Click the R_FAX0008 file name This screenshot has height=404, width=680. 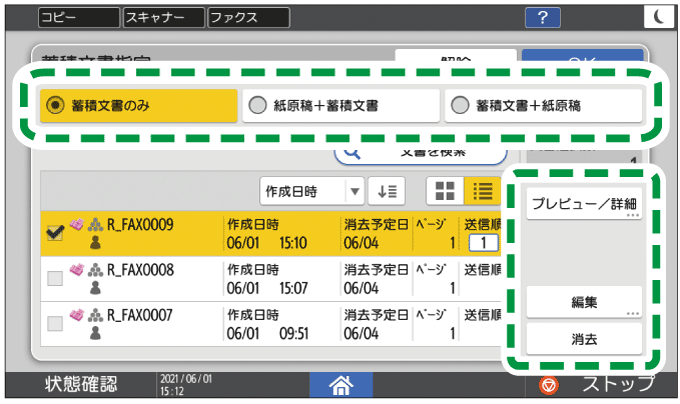pyautogui.click(x=140, y=270)
